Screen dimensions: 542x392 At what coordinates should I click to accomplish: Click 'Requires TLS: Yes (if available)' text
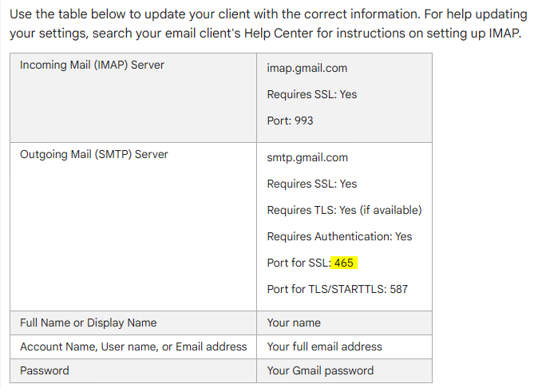point(344,210)
